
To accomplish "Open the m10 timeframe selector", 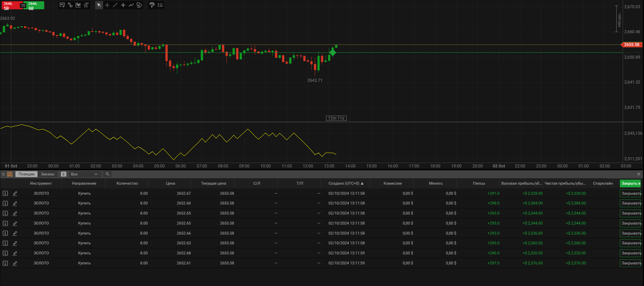I will coord(70,5).
